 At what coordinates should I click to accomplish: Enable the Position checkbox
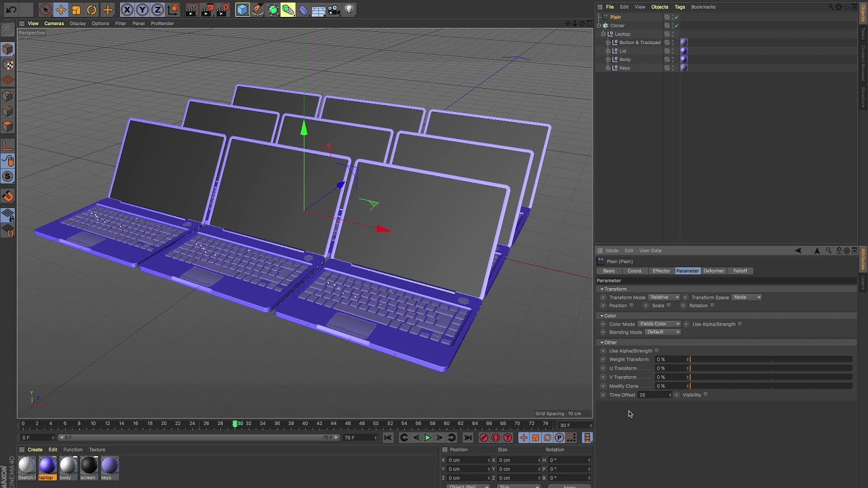coord(632,306)
